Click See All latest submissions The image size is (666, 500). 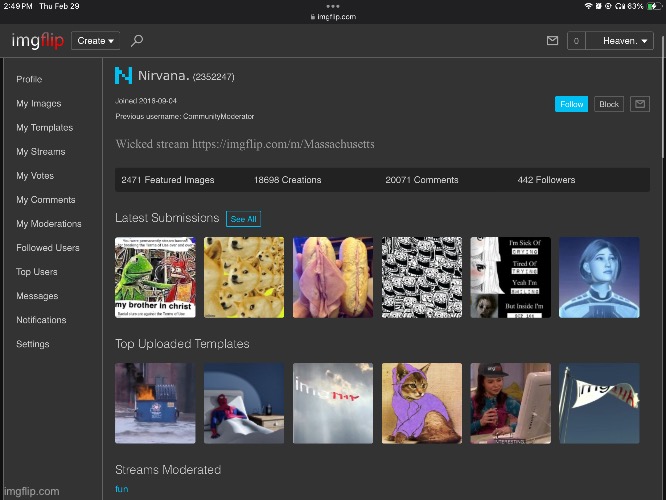point(243,219)
